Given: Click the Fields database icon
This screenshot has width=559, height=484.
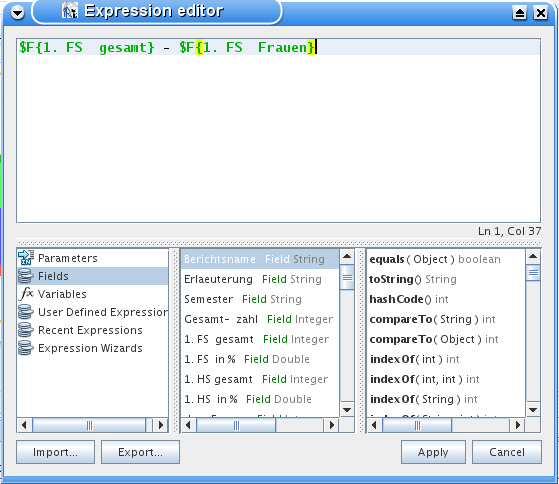Looking at the screenshot, I should 26,276.
